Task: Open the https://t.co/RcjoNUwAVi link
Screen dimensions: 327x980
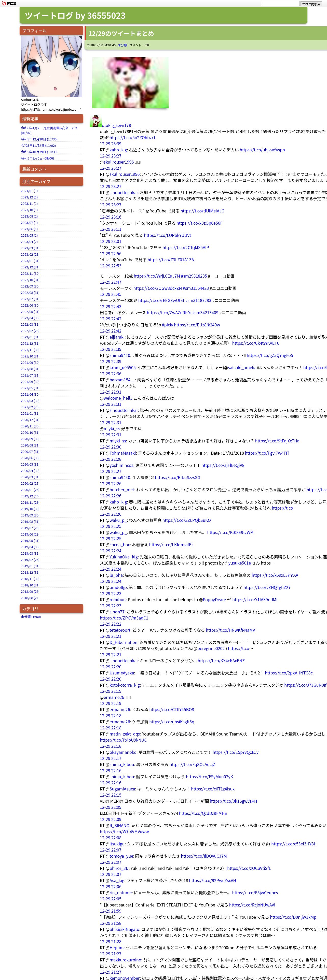Action: [x=252, y=905]
